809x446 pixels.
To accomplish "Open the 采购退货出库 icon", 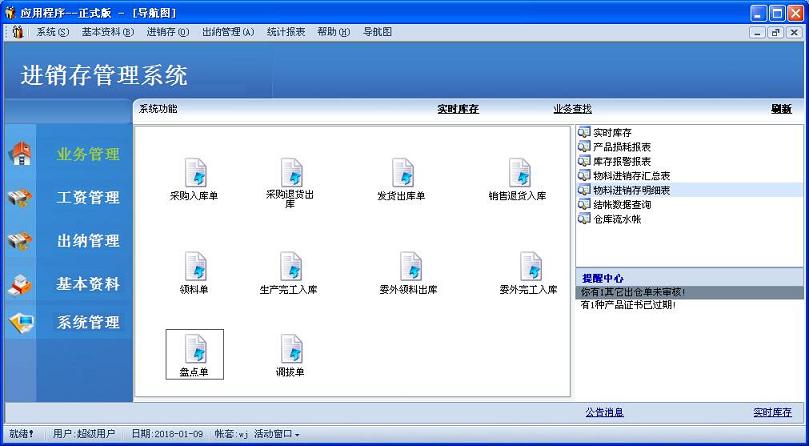I will [291, 172].
